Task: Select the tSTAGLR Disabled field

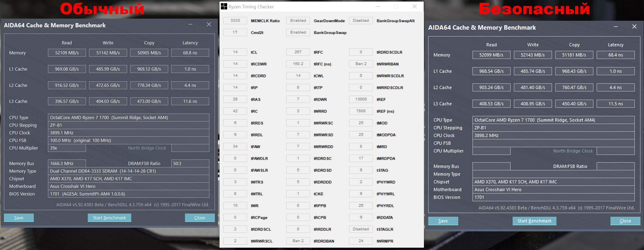Action: click(361, 229)
